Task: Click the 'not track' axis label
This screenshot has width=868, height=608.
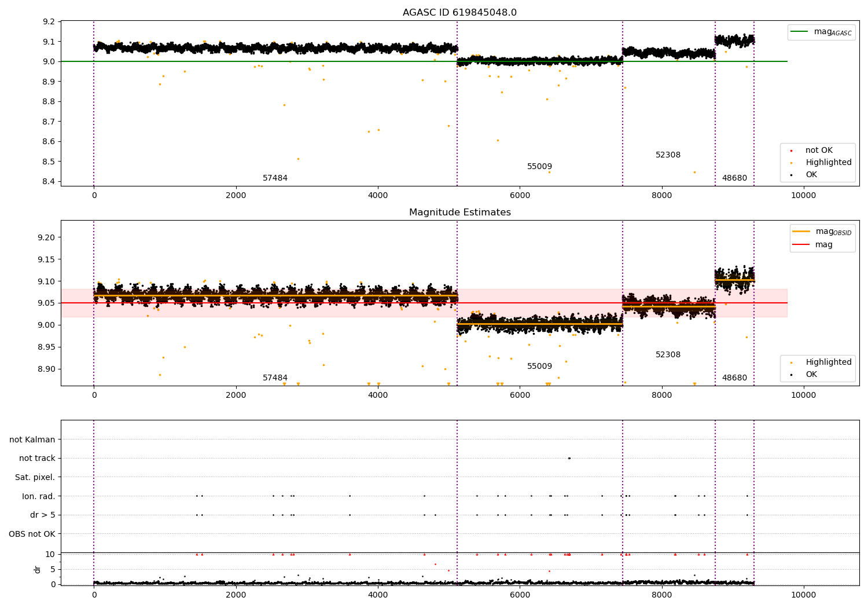Action: [x=37, y=459]
